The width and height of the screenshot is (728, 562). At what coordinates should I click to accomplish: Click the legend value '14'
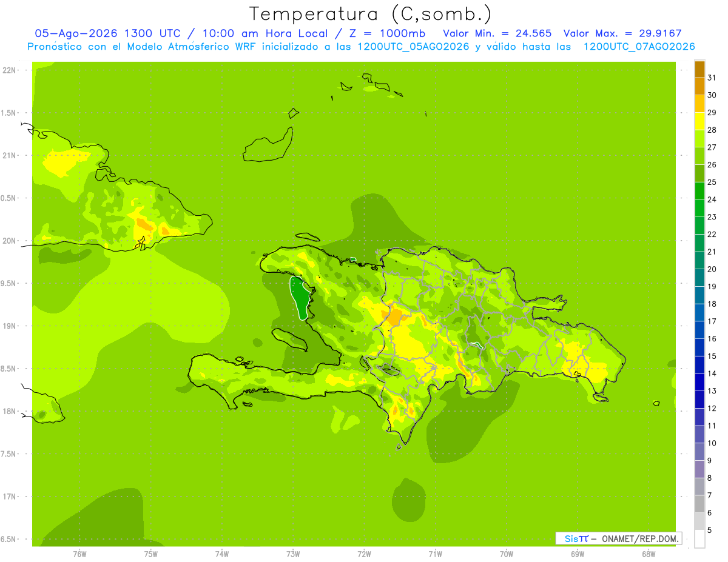pyautogui.click(x=712, y=373)
